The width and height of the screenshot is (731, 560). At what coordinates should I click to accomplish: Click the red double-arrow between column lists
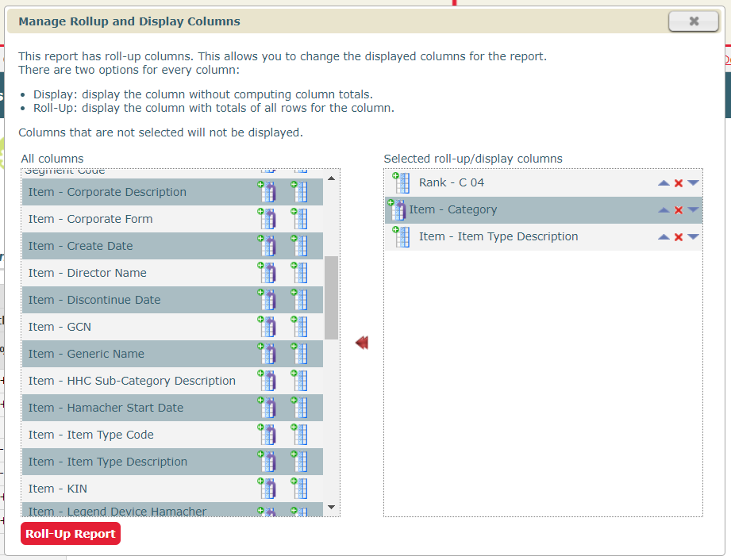[x=362, y=343]
